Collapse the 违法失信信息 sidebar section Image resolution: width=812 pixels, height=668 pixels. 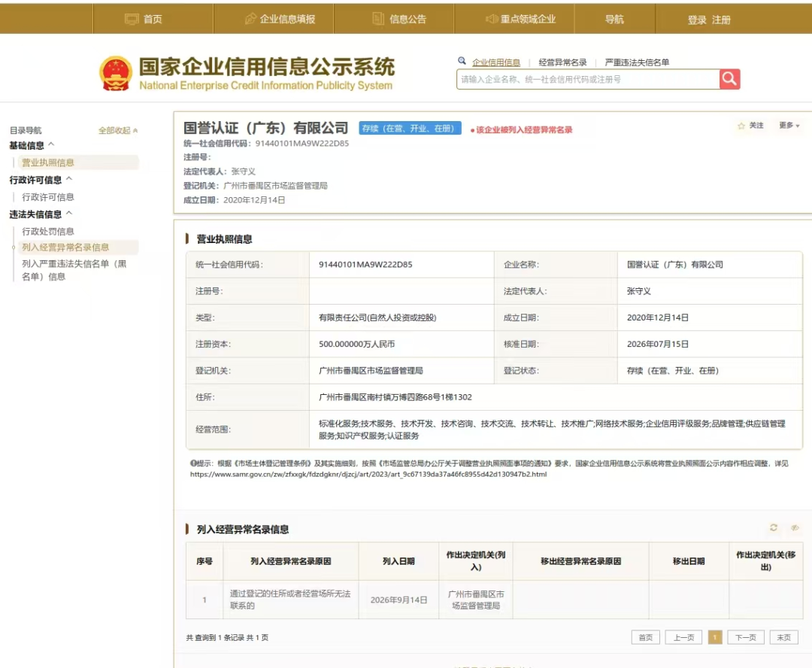point(41,214)
